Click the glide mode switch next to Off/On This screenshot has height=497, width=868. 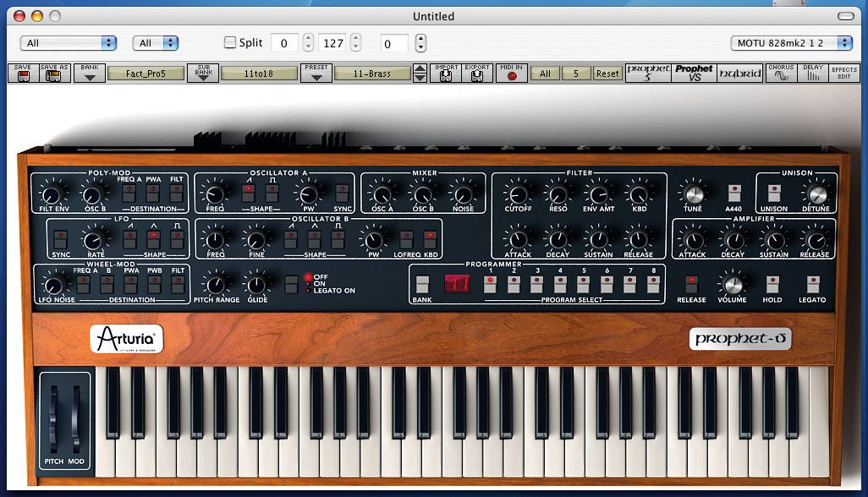(x=291, y=284)
